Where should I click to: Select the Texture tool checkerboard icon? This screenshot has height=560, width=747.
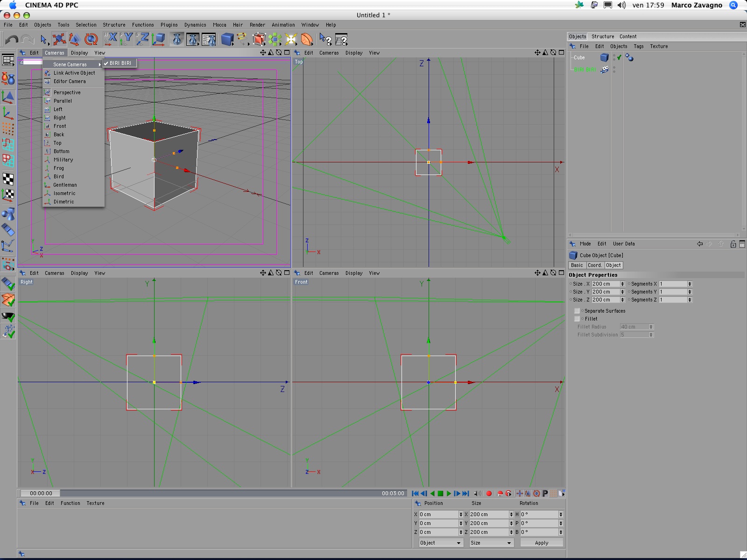(x=8, y=179)
